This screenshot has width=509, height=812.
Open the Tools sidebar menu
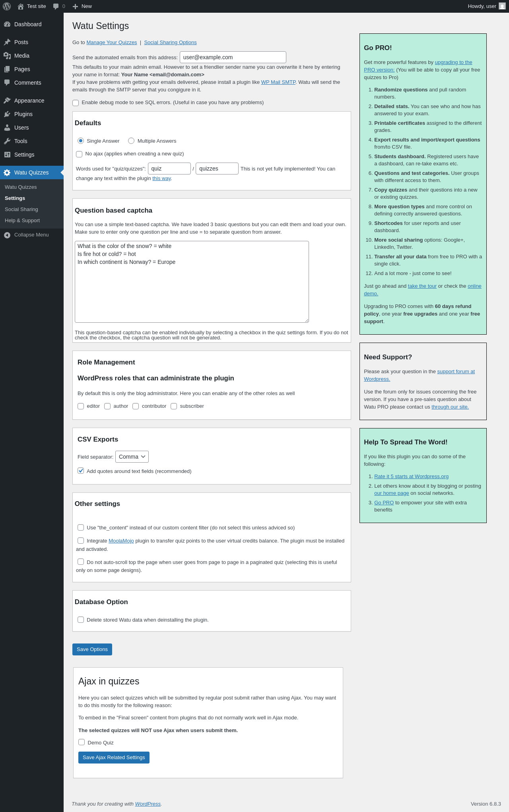click(32, 141)
